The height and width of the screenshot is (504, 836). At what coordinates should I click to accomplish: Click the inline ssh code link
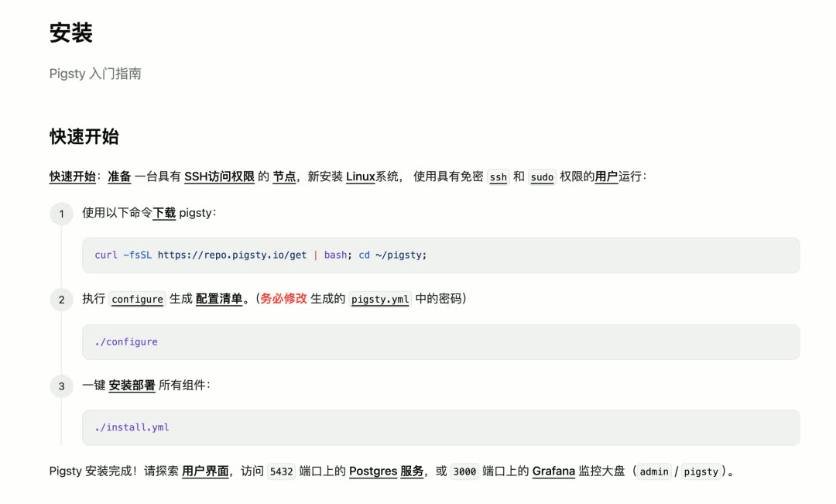click(499, 177)
